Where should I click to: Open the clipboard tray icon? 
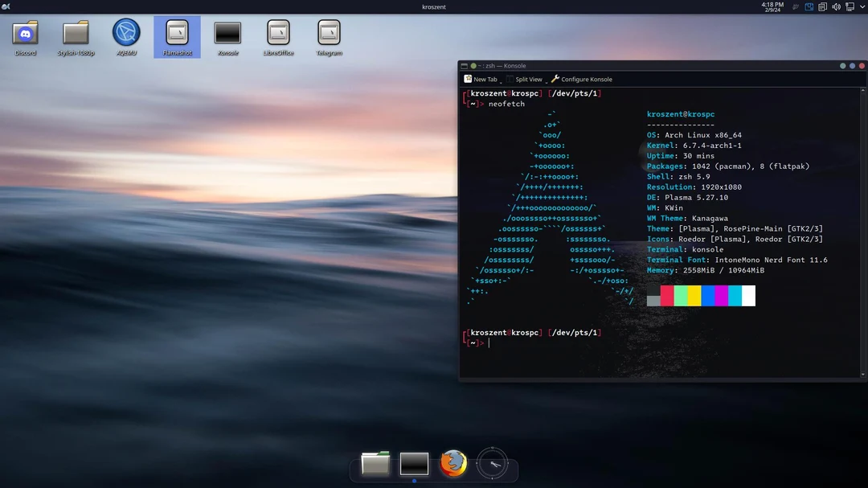(823, 6)
